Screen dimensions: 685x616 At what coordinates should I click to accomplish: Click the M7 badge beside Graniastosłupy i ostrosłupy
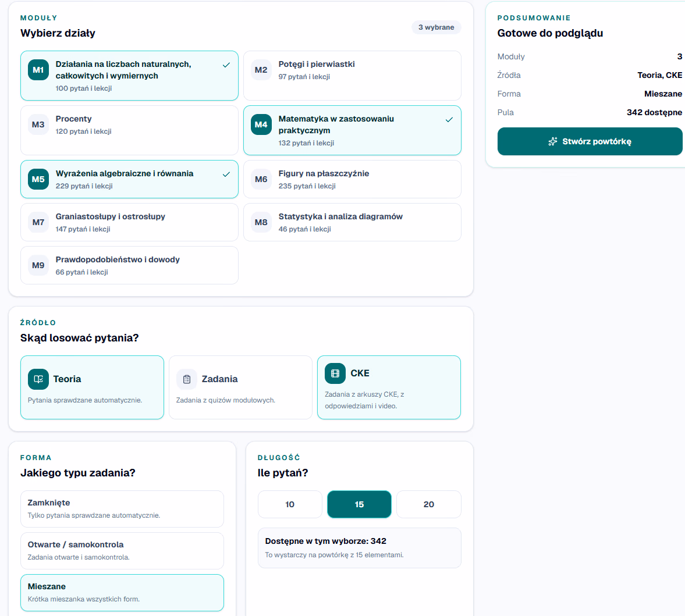tap(38, 222)
